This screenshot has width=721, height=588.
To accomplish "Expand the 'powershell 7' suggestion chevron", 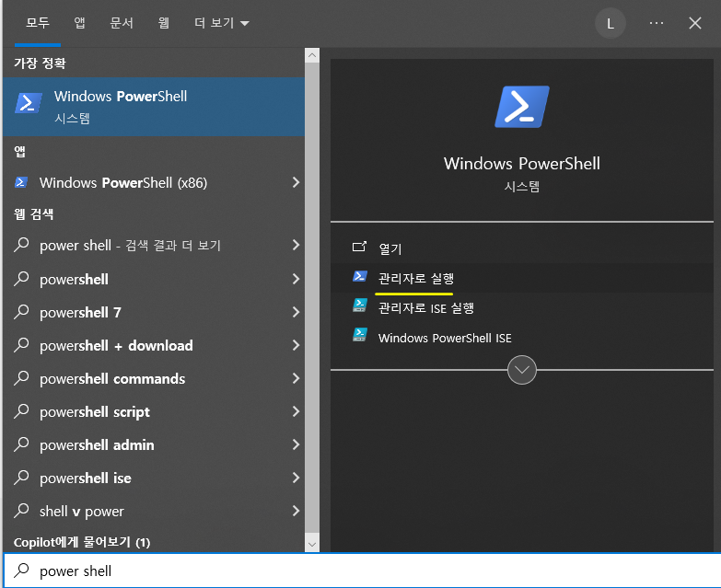I will click(297, 312).
